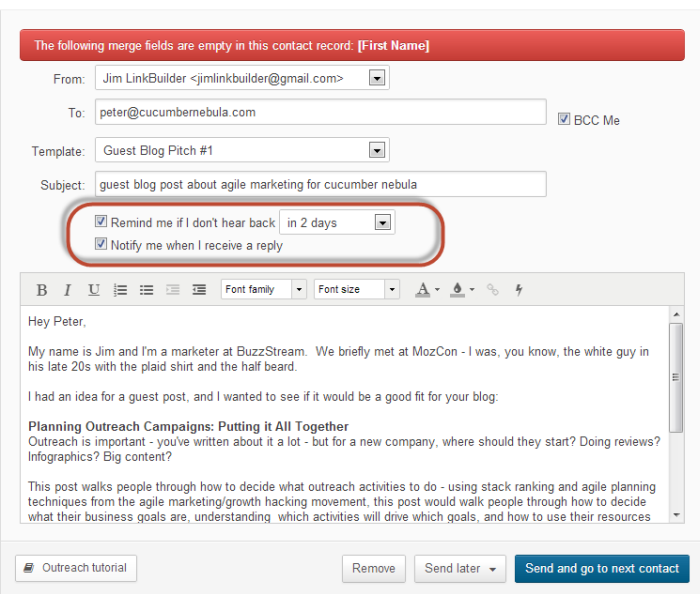Toggle Remind me if I don't hear back
700x594 pixels.
(101, 221)
